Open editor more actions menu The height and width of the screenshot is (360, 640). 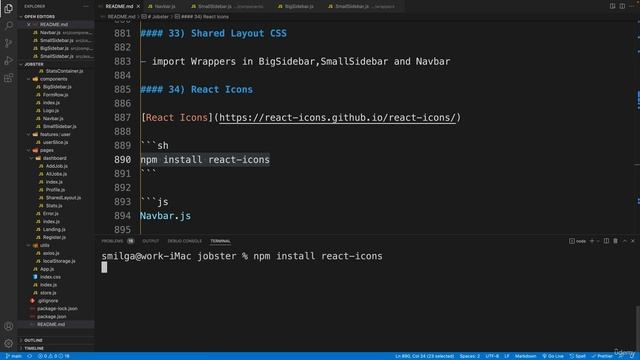(x=631, y=6)
